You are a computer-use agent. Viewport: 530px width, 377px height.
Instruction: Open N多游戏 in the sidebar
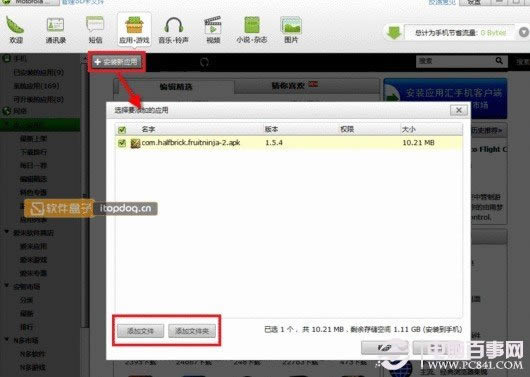(x=33, y=368)
